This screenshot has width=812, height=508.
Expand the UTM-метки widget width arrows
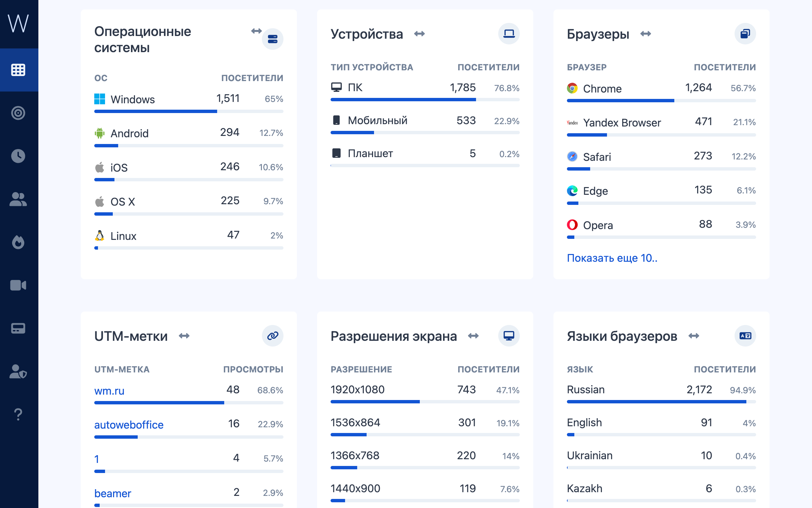pos(184,336)
